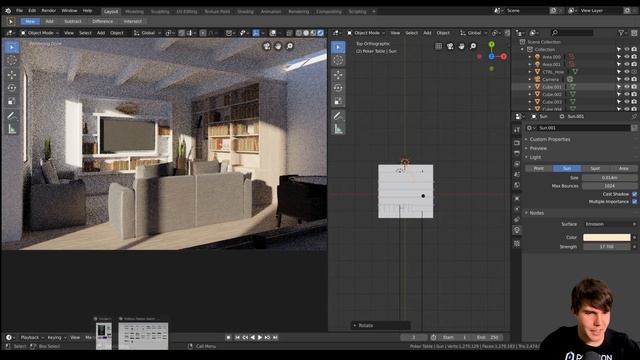Open the Object Data (light) properties tab
Viewport: 640px width, 360px height.
(517, 230)
